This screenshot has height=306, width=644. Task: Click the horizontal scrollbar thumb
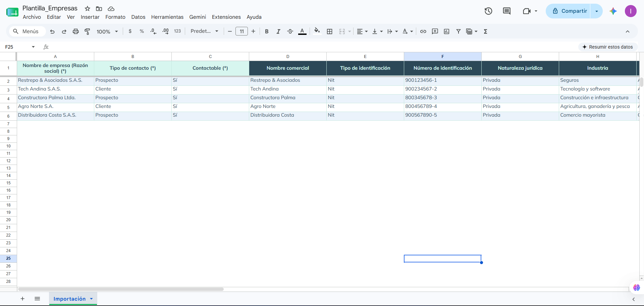click(x=121, y=289)
